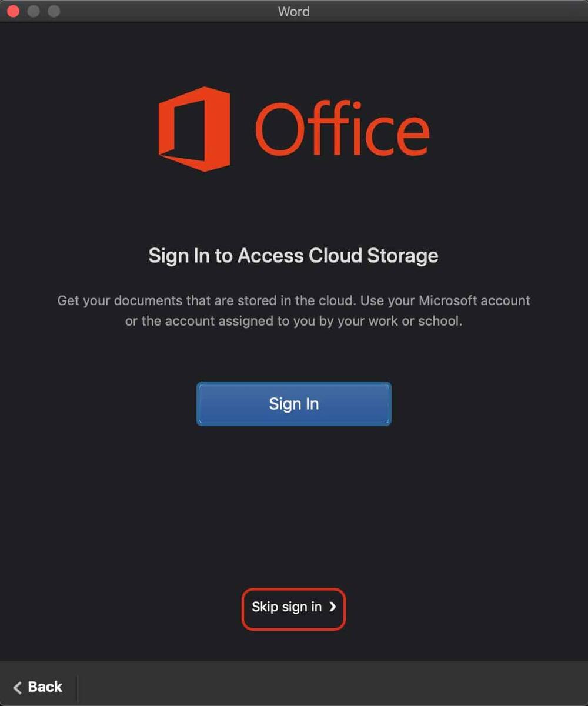588x706 pixels.
Task: Choose the Skip sign in link
Action: click(x=287, y=607)
